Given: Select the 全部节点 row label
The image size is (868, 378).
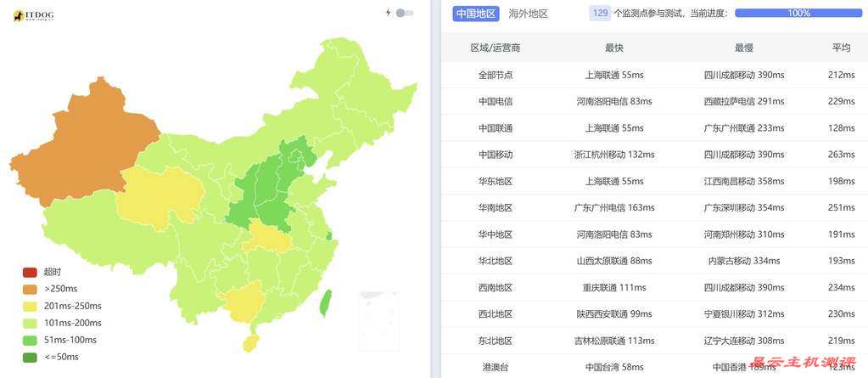Looking at the screenshot, I should [x=496, y=75].
